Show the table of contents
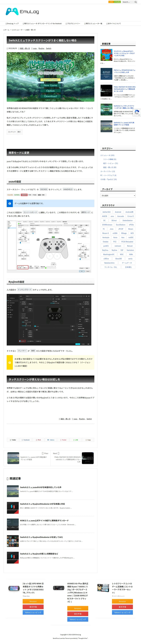 point(19,132)
